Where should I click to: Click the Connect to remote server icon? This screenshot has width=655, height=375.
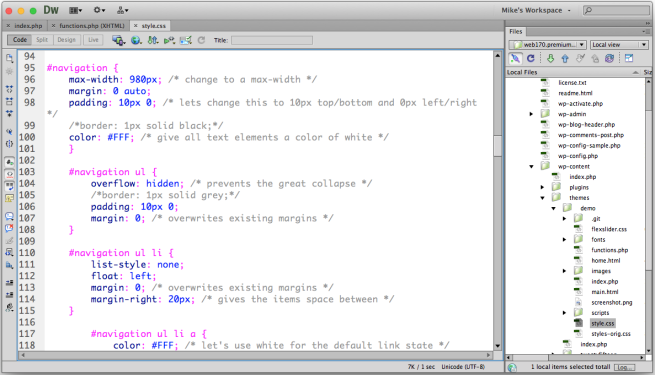click(x=515, y=58)
